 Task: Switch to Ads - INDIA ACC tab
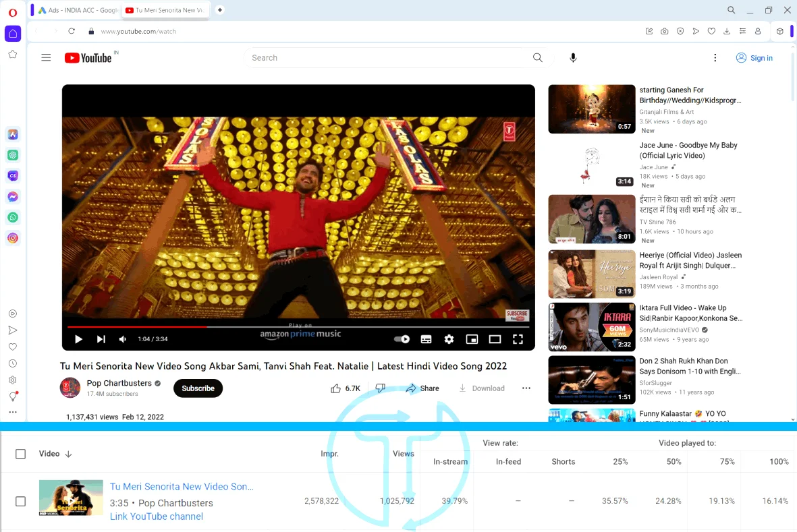[78, 10]
